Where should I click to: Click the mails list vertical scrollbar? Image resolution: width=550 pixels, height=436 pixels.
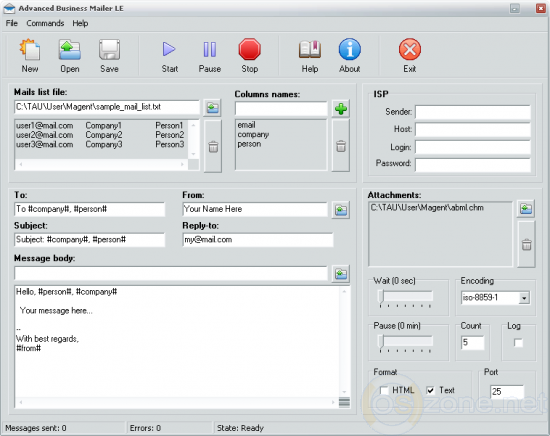coord(193,140)
